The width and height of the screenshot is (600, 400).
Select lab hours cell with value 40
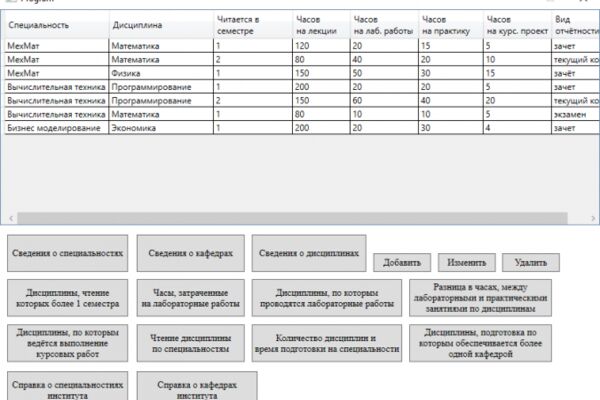coord(384,60)
